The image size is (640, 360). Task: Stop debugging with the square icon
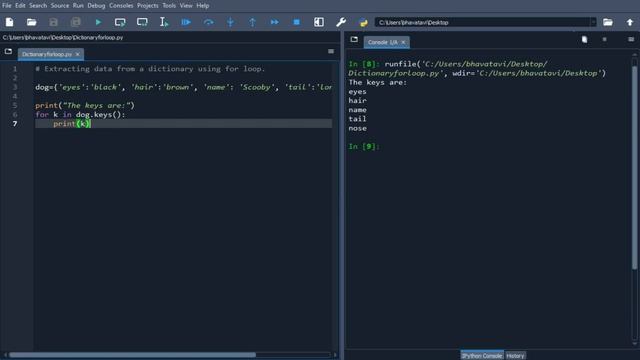point(296,22)
